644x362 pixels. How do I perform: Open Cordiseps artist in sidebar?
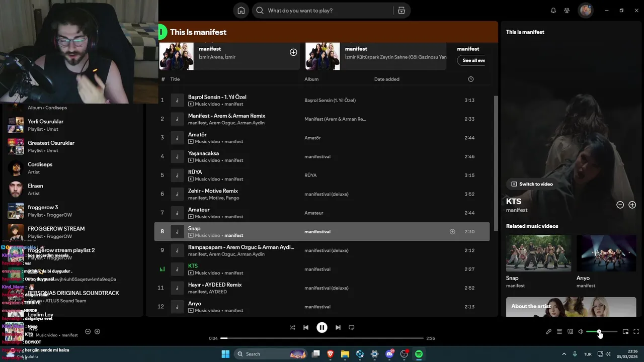[73, 168]
